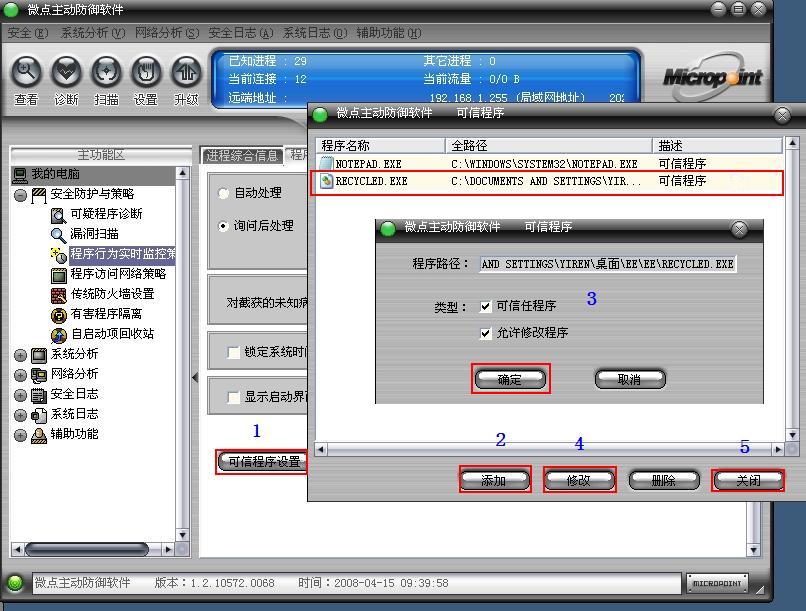The width and height of the screenshot is (806, 611).
Task: Sort by the 全路径 column header
Action: pyautogui.click(x=549, y=145)
